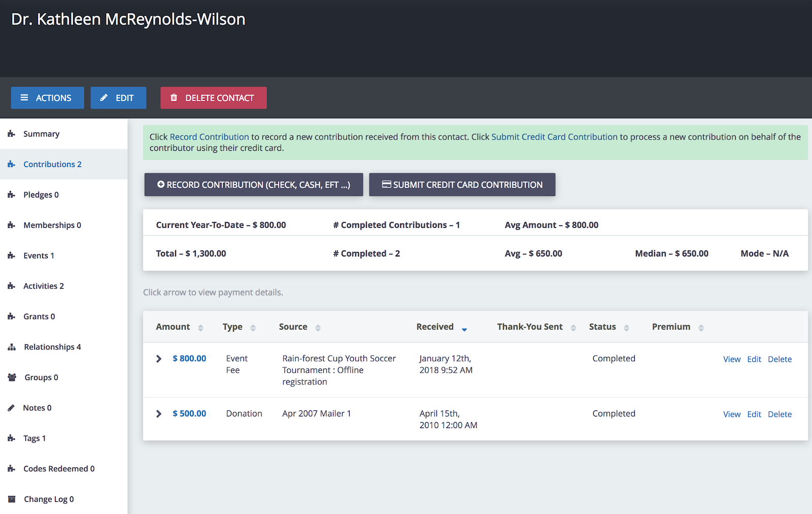The height and width of the screenshot is (514, 812).
Task: Click the puzzle icon beside Memberships 0
Action: pos(11,226)
